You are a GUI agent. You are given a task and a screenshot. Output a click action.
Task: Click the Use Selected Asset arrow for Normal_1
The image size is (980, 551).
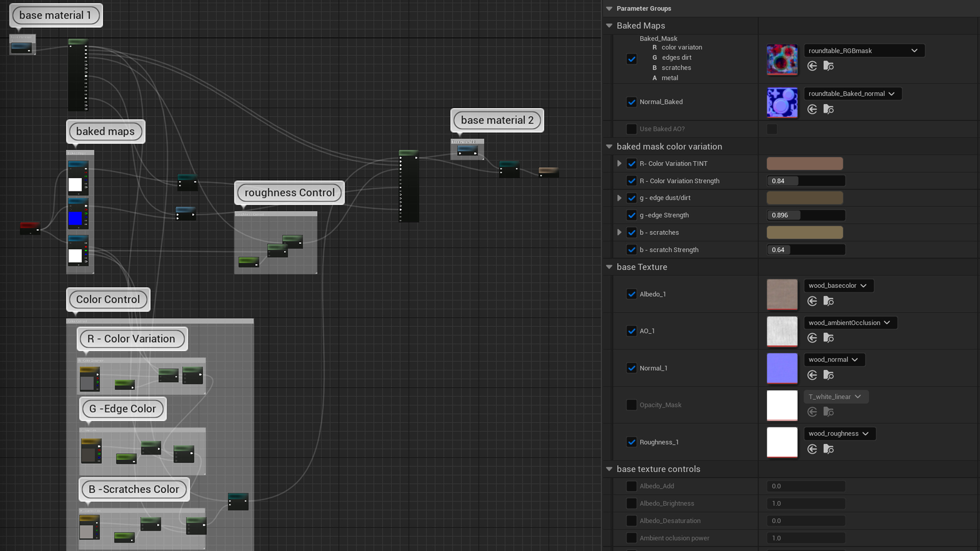(812, 375)
